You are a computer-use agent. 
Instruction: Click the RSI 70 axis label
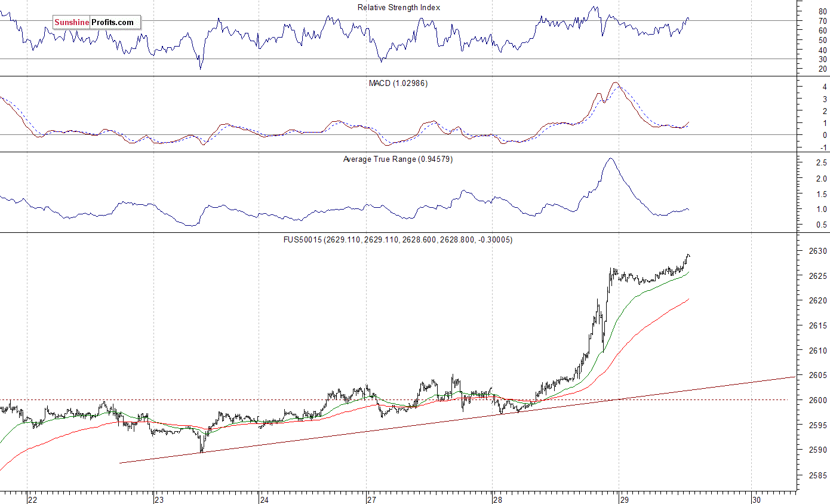(x=822, y=21)
